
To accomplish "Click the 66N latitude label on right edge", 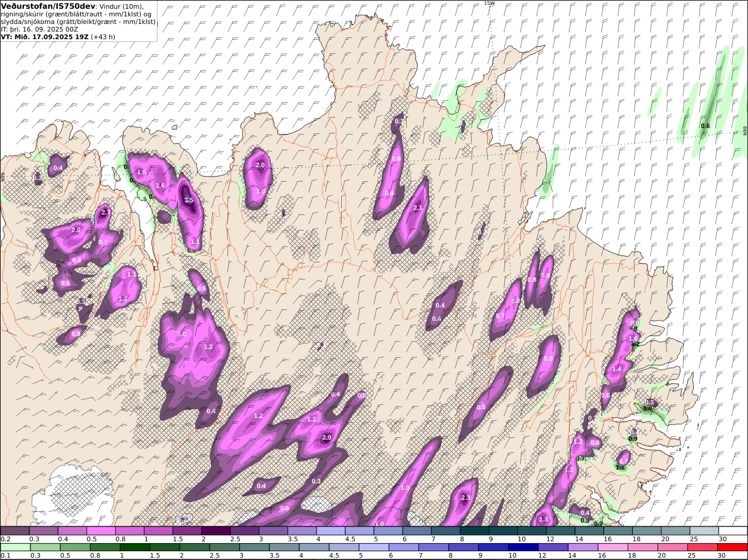I will pos(745,131).
